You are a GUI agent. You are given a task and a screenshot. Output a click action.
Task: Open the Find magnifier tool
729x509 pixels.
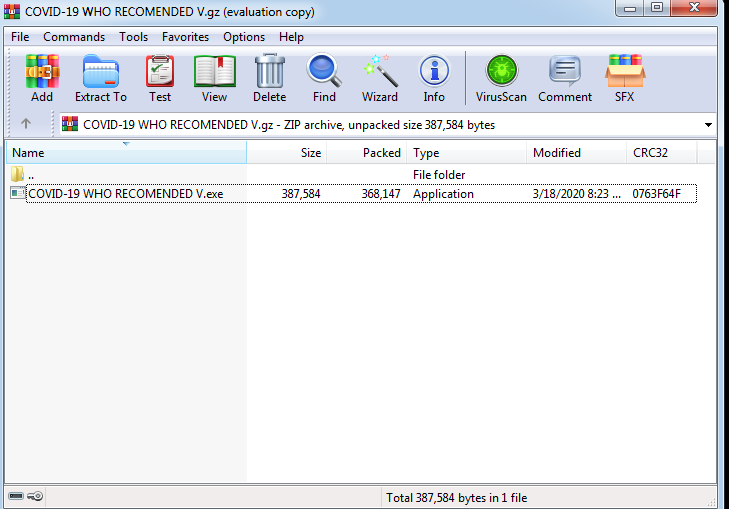coord(324,71)
